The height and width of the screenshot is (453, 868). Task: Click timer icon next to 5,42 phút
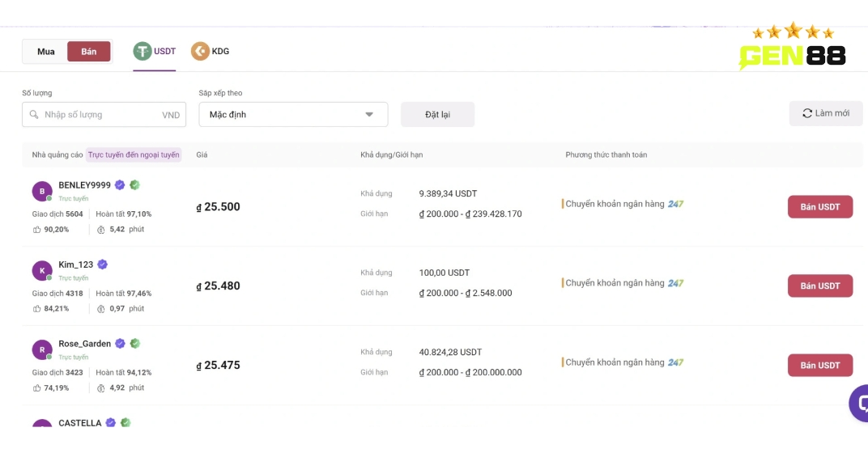point(100,230)
